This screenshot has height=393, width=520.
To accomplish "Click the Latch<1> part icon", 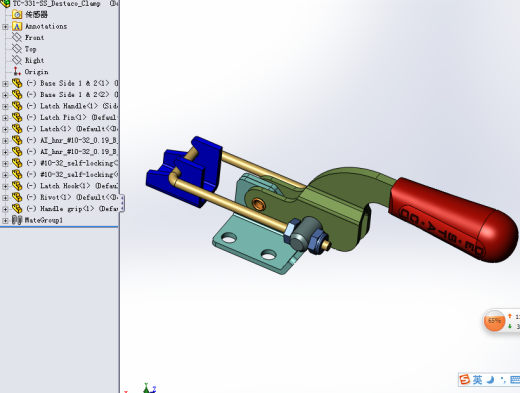I will click(17, 128).
